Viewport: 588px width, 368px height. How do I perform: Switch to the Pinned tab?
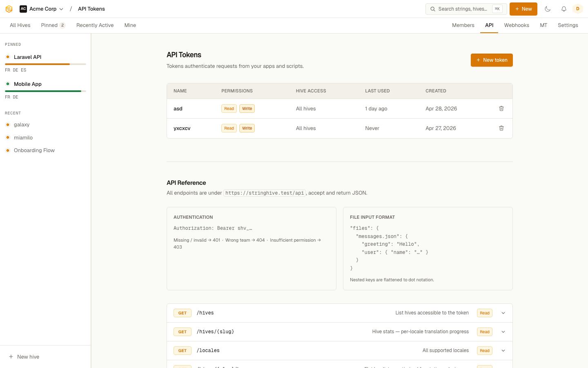53,25
